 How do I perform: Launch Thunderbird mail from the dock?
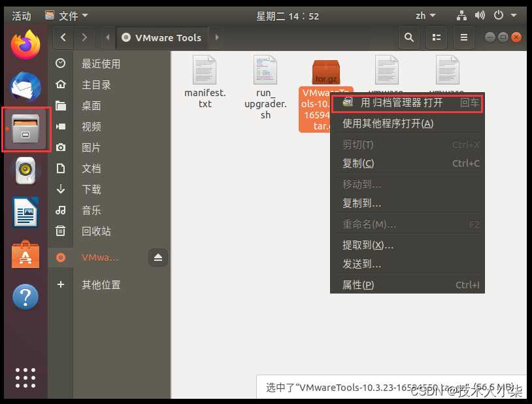coord(25,86)
